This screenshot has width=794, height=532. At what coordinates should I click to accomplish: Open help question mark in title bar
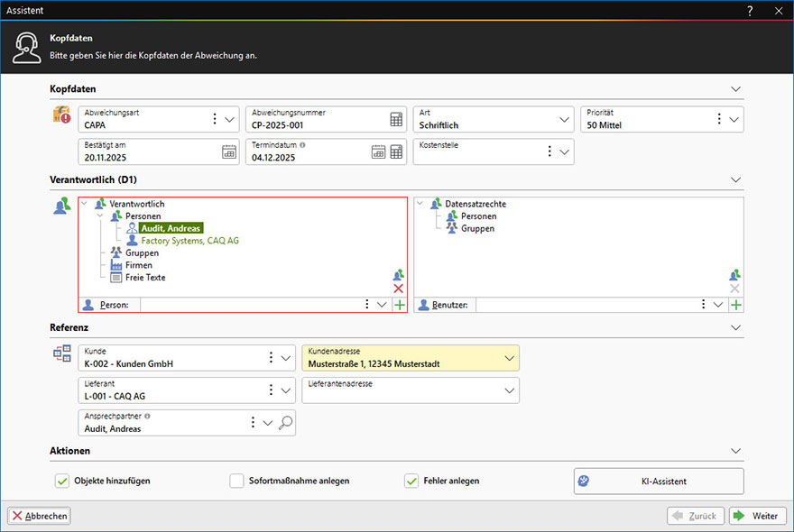[x=750, y=10]
